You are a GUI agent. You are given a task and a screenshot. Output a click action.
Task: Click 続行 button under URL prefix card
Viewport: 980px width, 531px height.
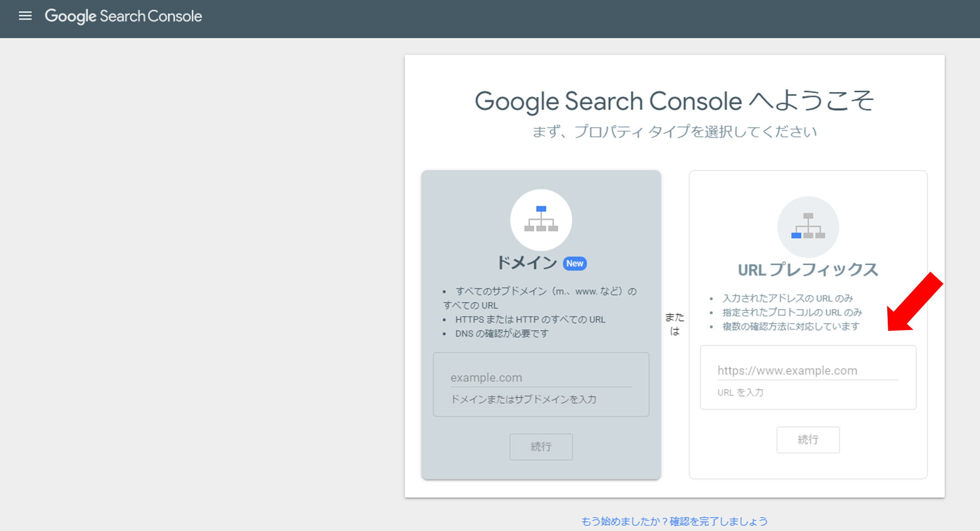(x=808, y=440)
